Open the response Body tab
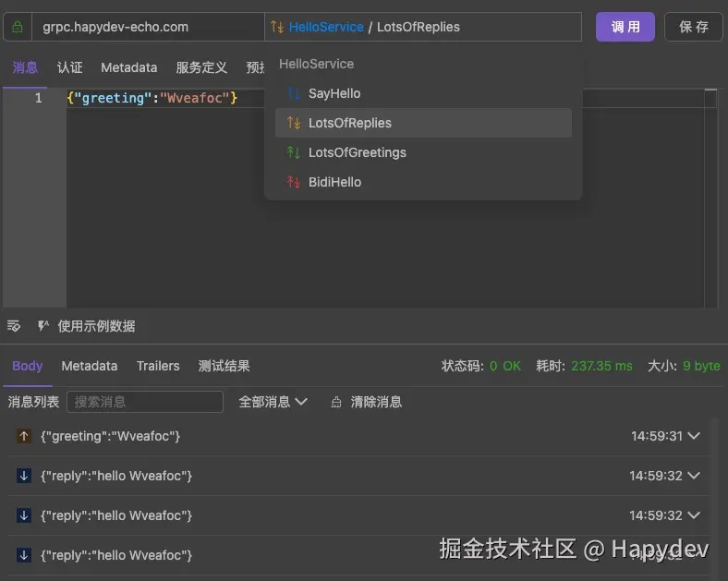The image size is (728, 581). (28, 366)
